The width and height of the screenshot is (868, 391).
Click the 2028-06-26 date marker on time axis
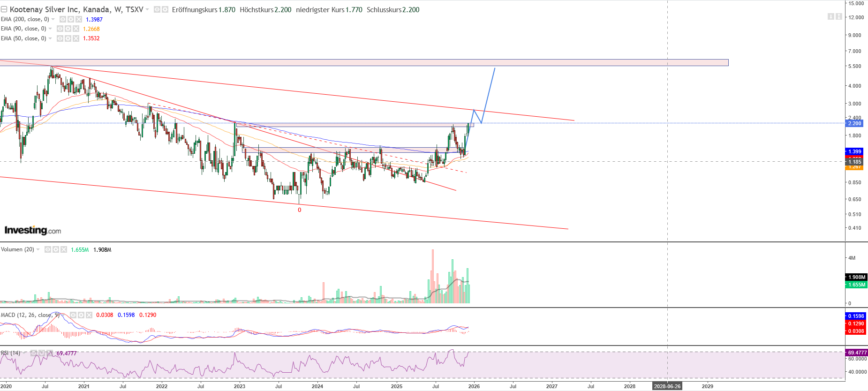tap(667, 386)
